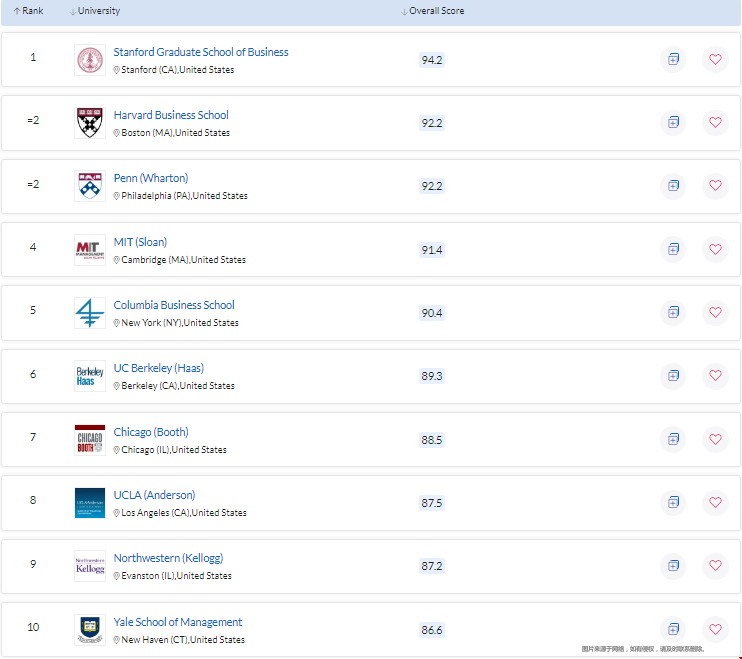Image resolution: width=742 pixels, height=659 pixels.
Task: Open Penn (Wharton) link
Action: 151,178
